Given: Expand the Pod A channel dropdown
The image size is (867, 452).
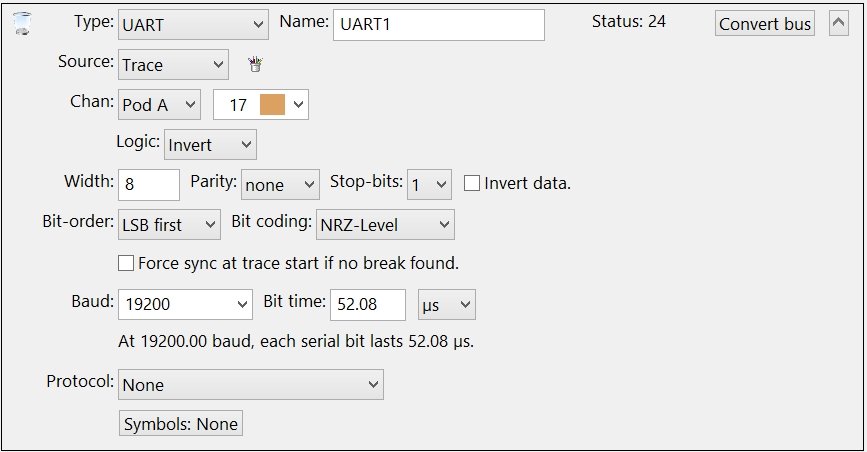Looking at the screenshot, I should [x=159, y=105].
